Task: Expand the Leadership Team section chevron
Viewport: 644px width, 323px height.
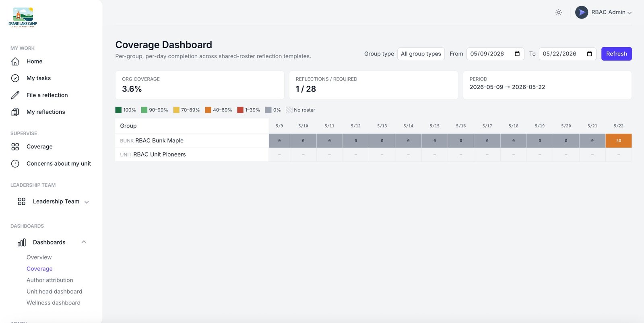Action: 87,202
